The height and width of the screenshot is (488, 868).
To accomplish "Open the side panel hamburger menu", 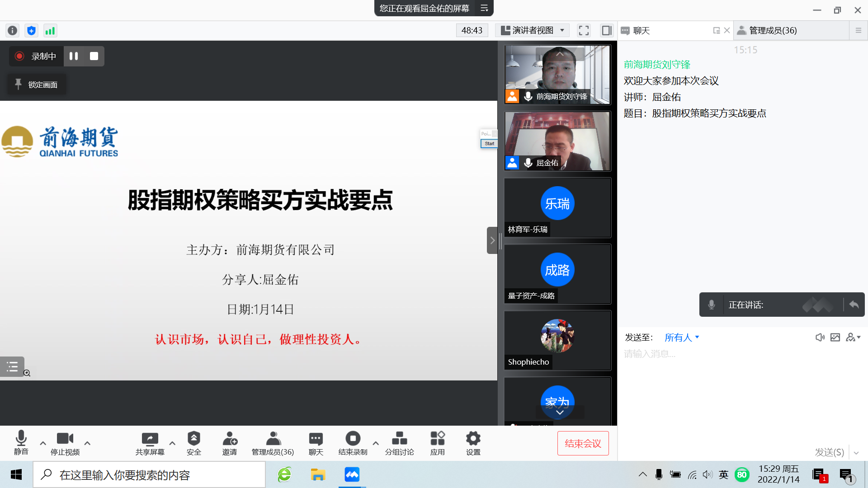I will pos(859,30).
